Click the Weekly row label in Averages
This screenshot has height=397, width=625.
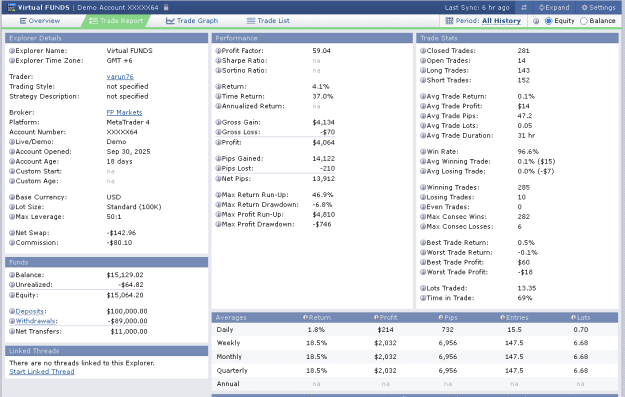click(228, 343)
